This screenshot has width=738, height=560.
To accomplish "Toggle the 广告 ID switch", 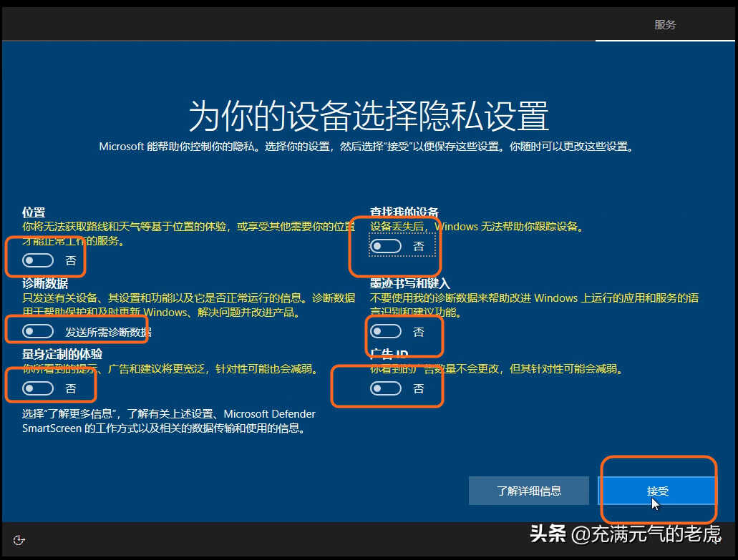I will 386,388.
